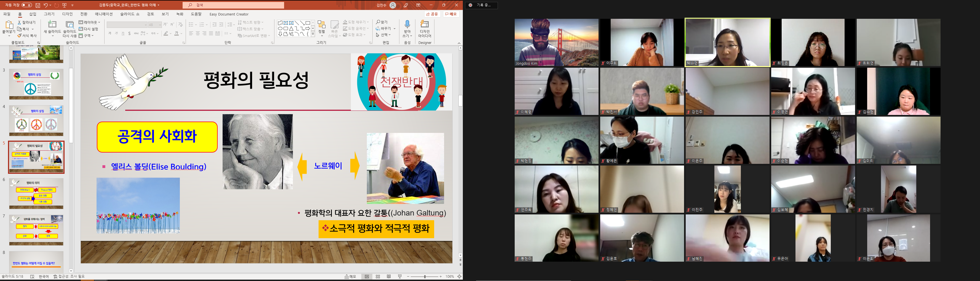The width and height of the screenshot is (980, 281).
Task: Click the spell check icon in status bar
Action: click(32, 277)
